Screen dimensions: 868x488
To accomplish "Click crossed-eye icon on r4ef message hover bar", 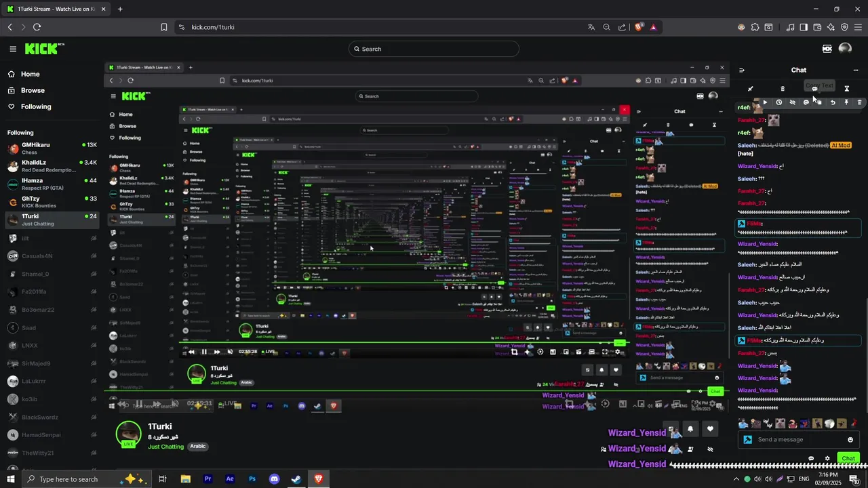I will point(792,102).
